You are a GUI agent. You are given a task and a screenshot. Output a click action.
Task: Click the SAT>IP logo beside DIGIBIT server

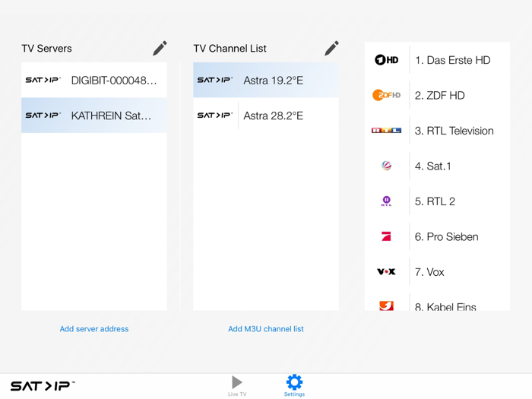coord(43,80)
